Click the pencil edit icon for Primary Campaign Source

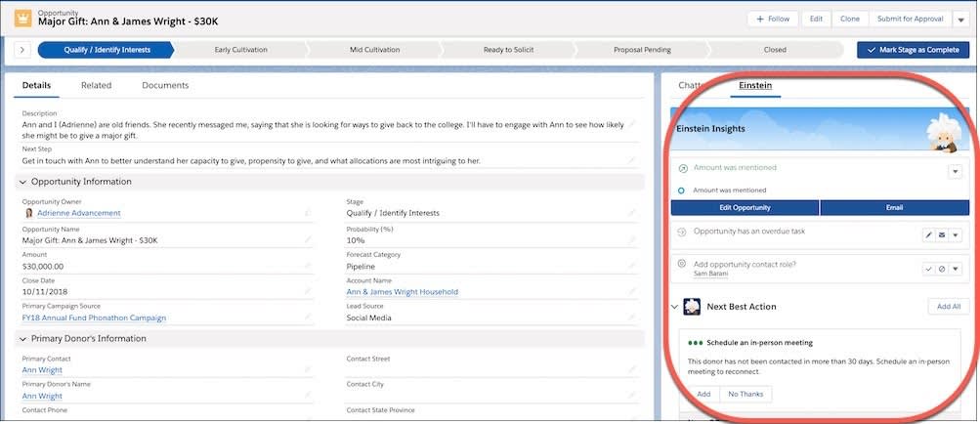click(307, 318)
